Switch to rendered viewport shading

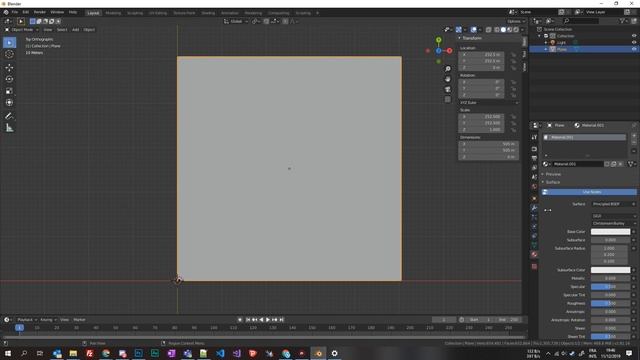(x=516, y=30)
